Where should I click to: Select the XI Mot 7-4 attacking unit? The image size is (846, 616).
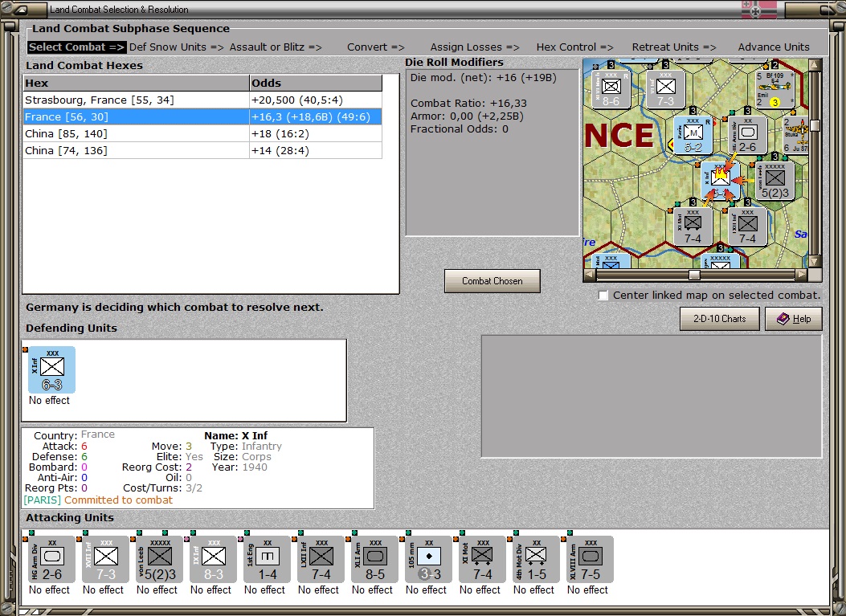tap(482, 559)
